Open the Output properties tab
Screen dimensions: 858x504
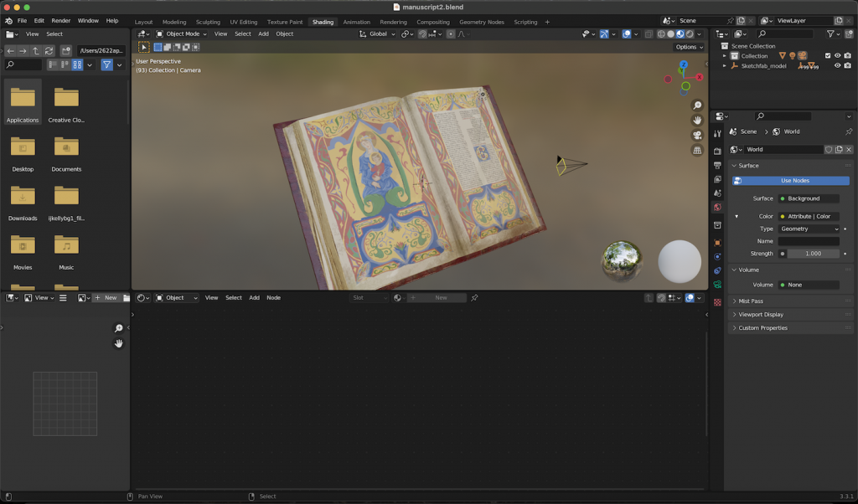(x=717, y=165)
